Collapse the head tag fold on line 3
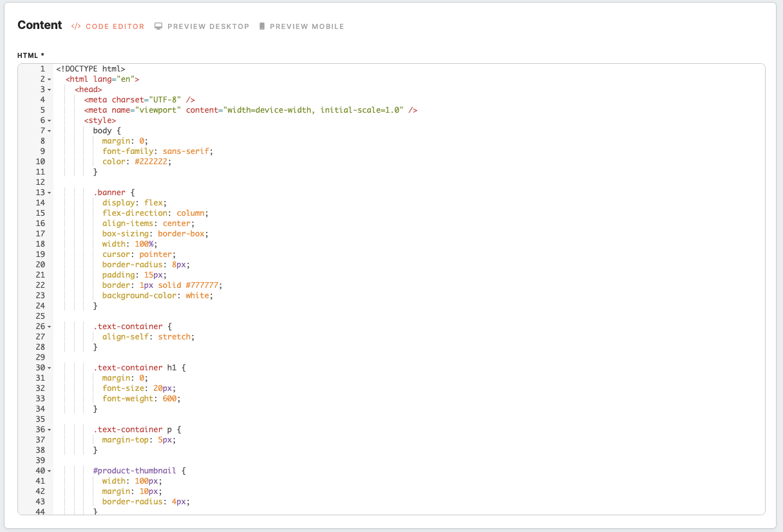This screenshot has width=783, height=532. coord(50,90)
